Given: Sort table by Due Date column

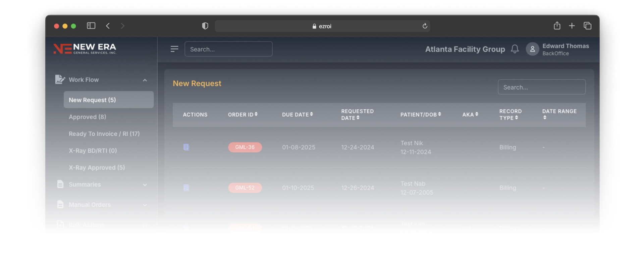Looking at the screenshot, I should point(297,115).
